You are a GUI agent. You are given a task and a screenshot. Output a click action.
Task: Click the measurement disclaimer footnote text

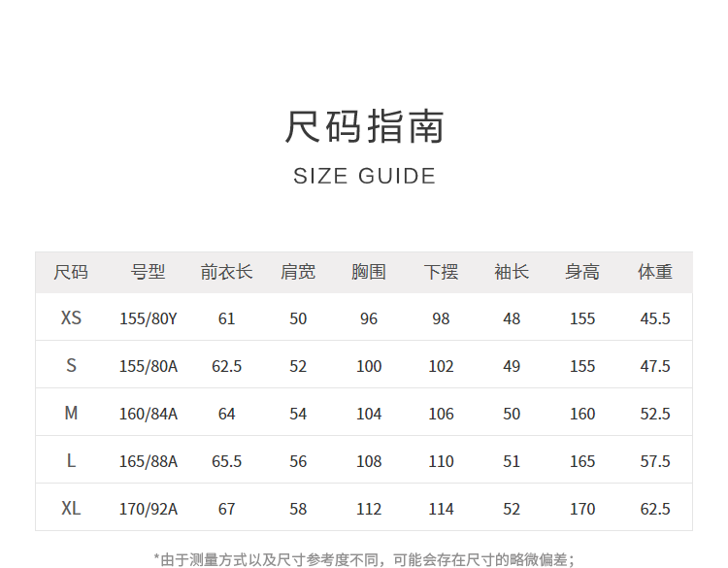[x=364, y=558]
